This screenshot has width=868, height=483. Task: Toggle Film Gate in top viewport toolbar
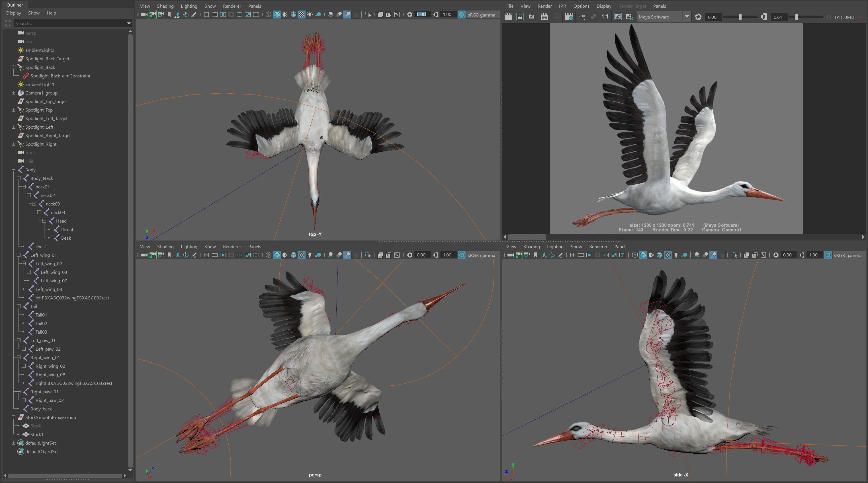click(x=215, y=15)
